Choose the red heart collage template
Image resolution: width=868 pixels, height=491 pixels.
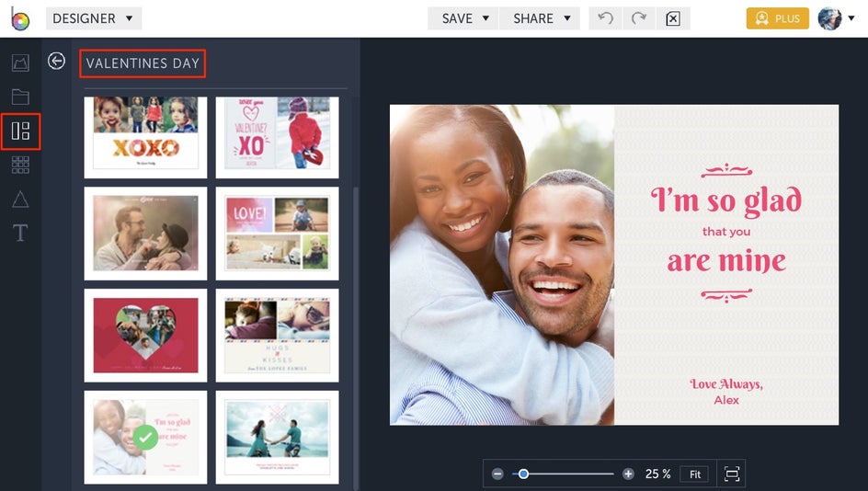145,336
